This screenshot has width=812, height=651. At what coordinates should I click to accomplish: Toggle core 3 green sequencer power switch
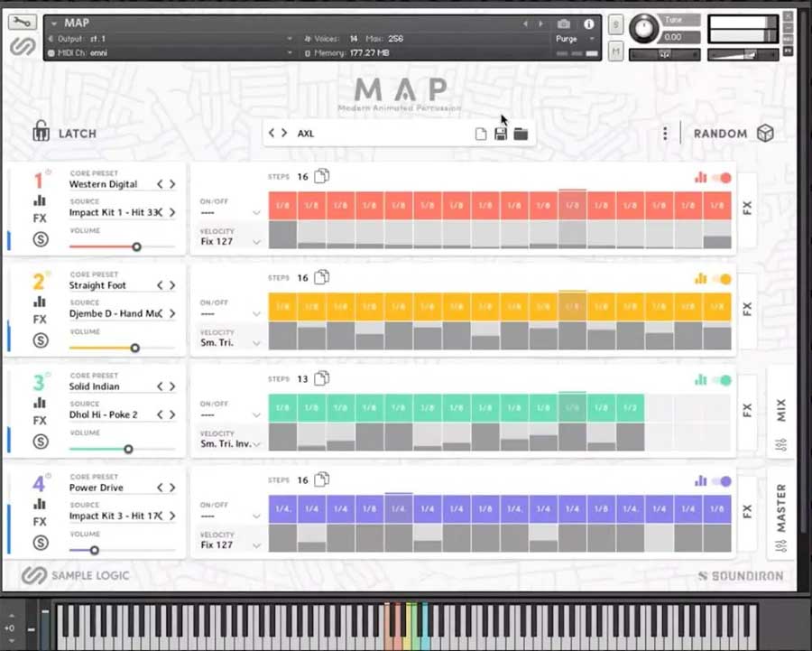722,380
